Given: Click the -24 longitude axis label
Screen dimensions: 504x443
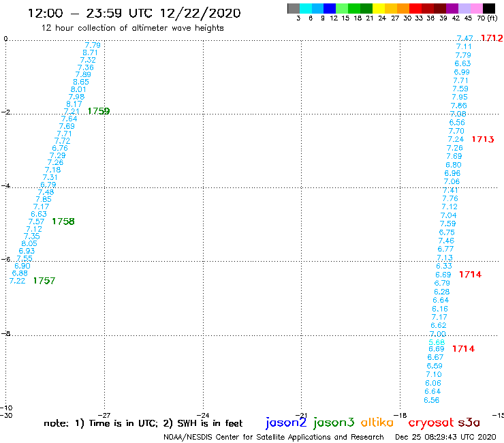Looking at the screenshot, I should pos(203,415).
